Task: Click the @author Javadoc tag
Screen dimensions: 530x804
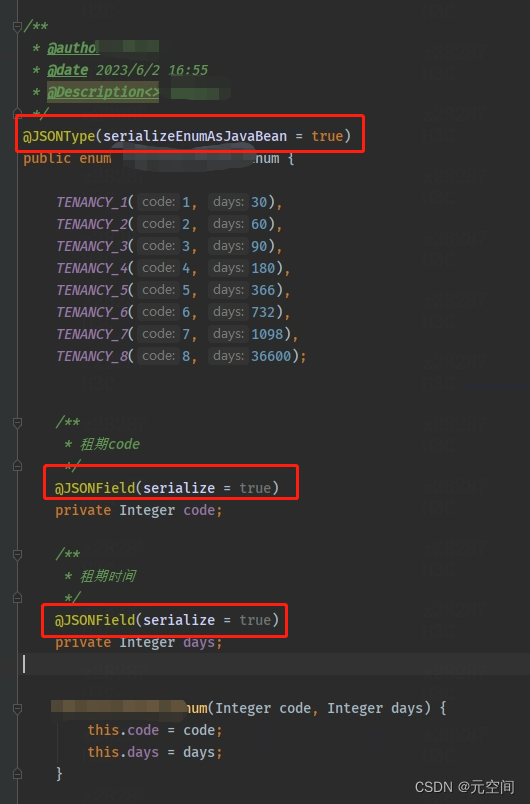Action: point(72,48)
